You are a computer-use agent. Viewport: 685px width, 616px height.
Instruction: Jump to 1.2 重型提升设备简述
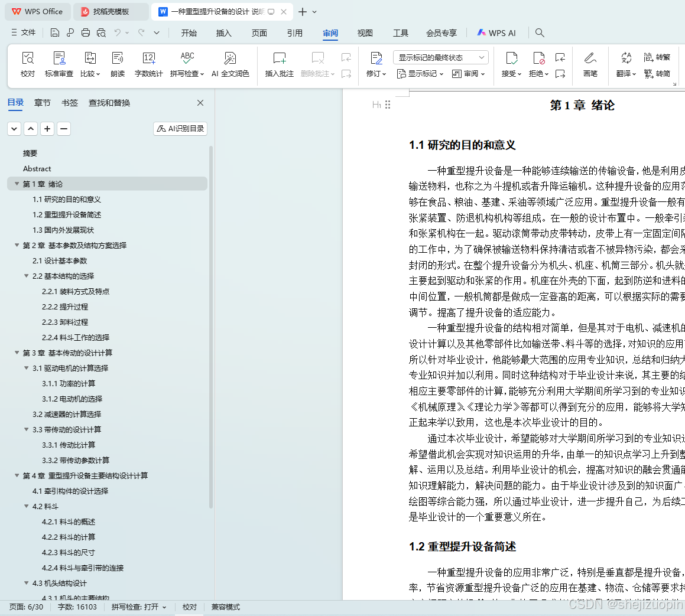pos(67,215)
